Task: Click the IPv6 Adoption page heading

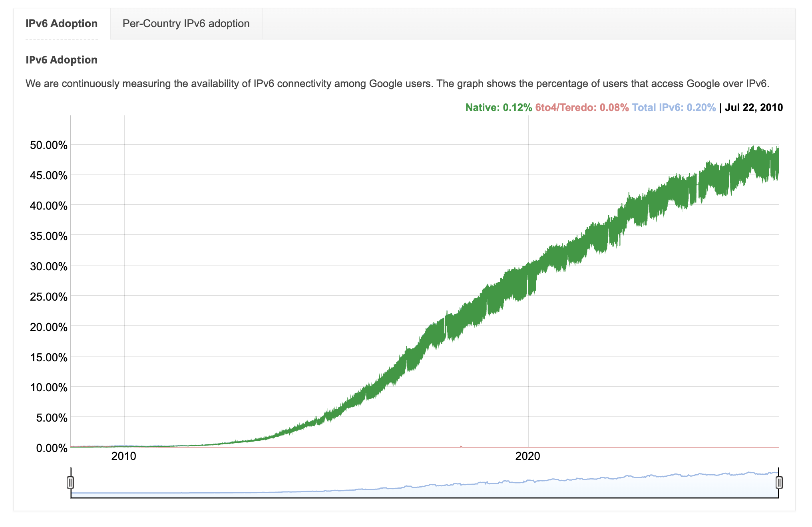Action: 61,60
